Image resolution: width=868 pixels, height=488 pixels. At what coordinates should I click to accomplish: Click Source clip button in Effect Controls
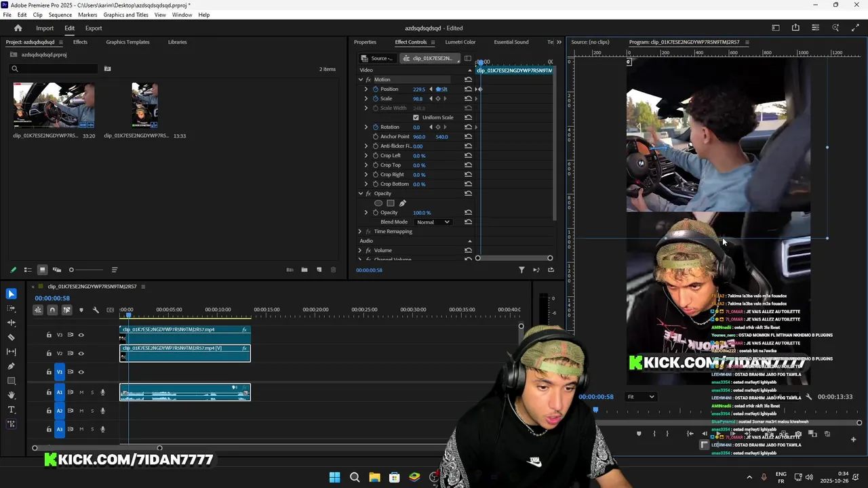pyautogui.click(x=377, y=58)
